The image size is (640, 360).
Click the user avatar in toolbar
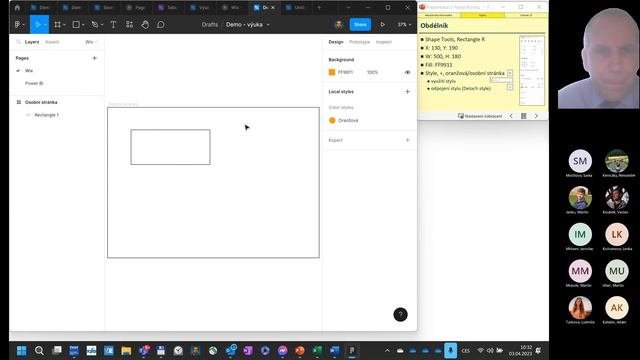coord(338,24)
